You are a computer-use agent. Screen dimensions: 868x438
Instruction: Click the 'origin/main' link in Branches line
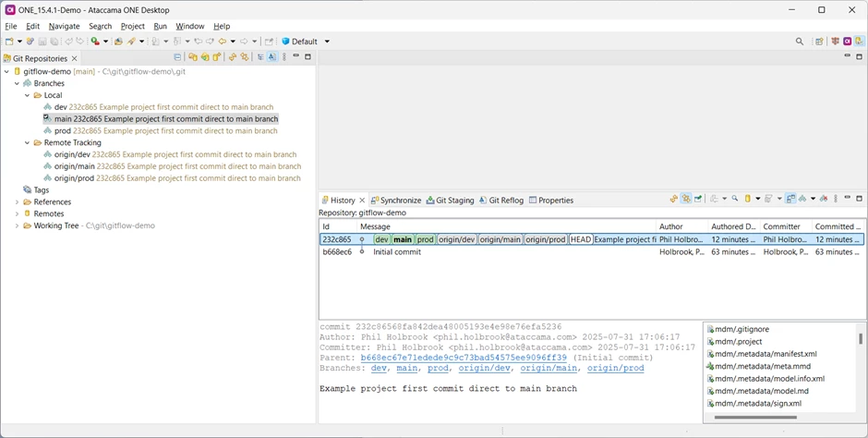pyautogui.click(x=549, y=368)
